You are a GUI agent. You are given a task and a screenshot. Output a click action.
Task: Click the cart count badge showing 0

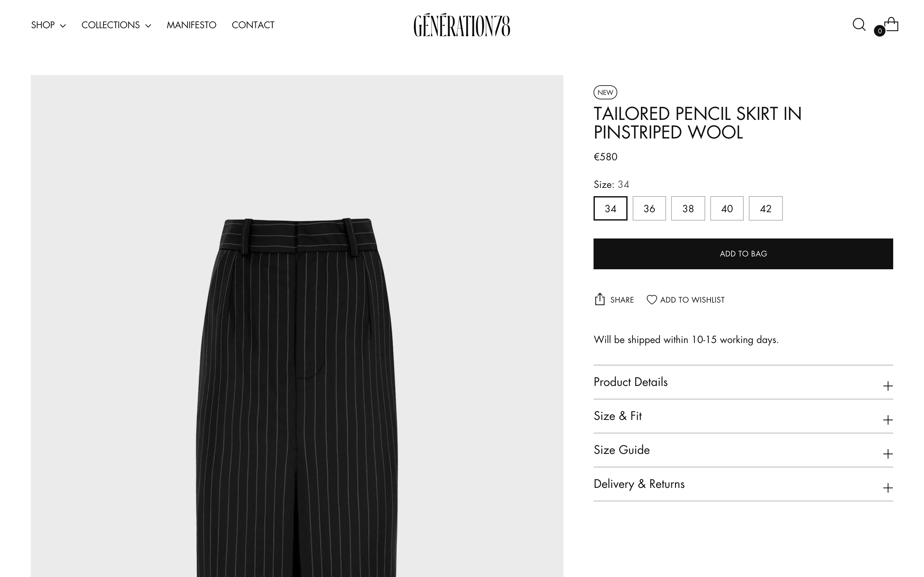(880, 31)
